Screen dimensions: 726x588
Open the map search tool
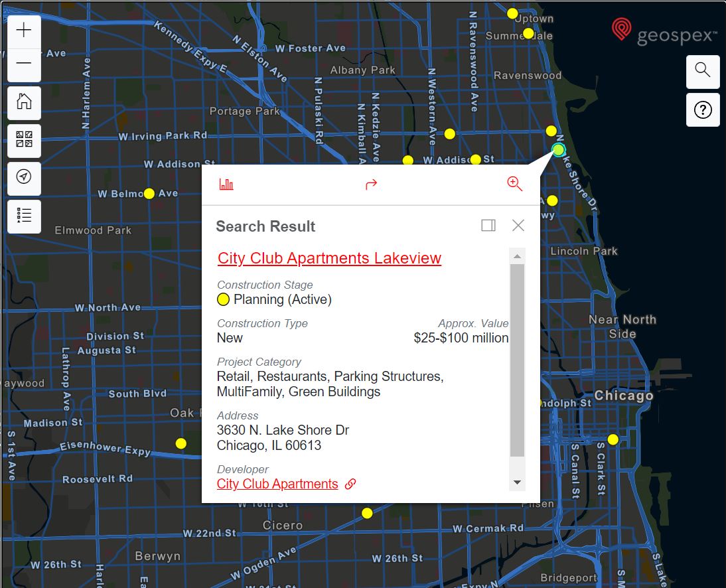tap(702, 70)
